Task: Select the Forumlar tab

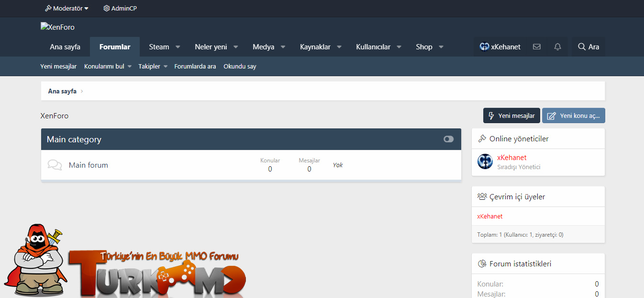Action: 115,47
